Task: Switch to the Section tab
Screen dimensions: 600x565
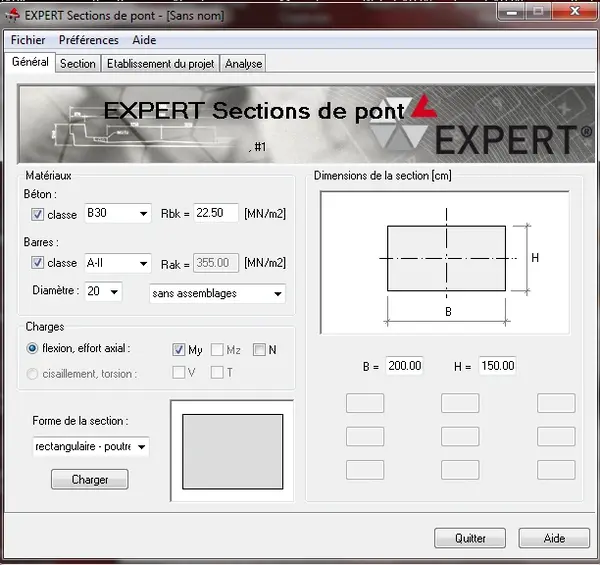Action: tap(78, 64)
